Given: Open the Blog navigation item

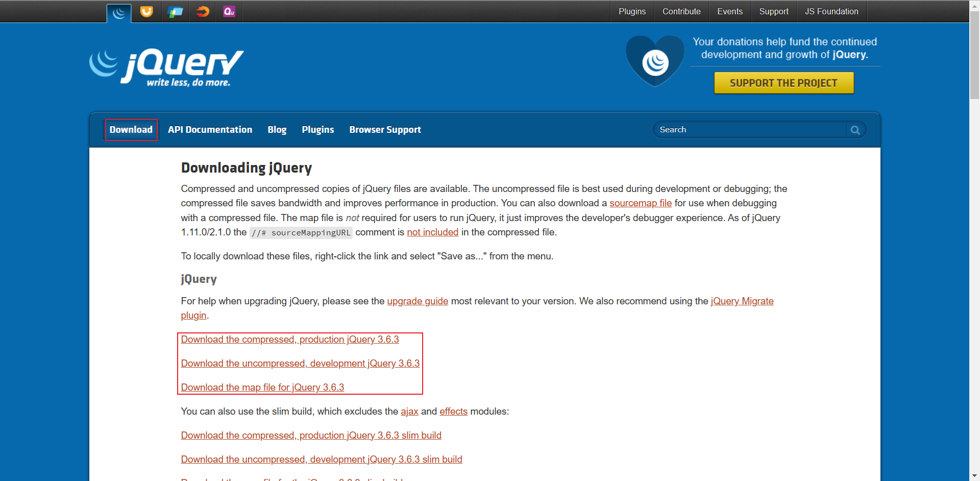Looking at the screenshot, I should pyautogui.click(x=277, y=130).
